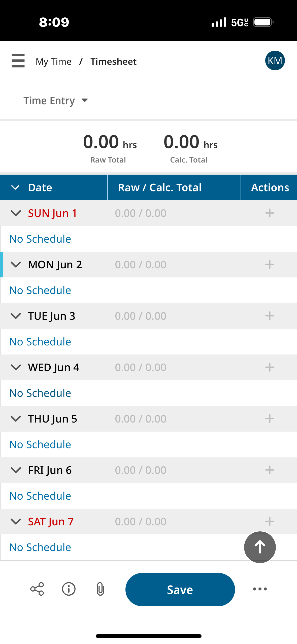
Task: Add time entry for FRI Jun 6
Action: tap(270, 470)
